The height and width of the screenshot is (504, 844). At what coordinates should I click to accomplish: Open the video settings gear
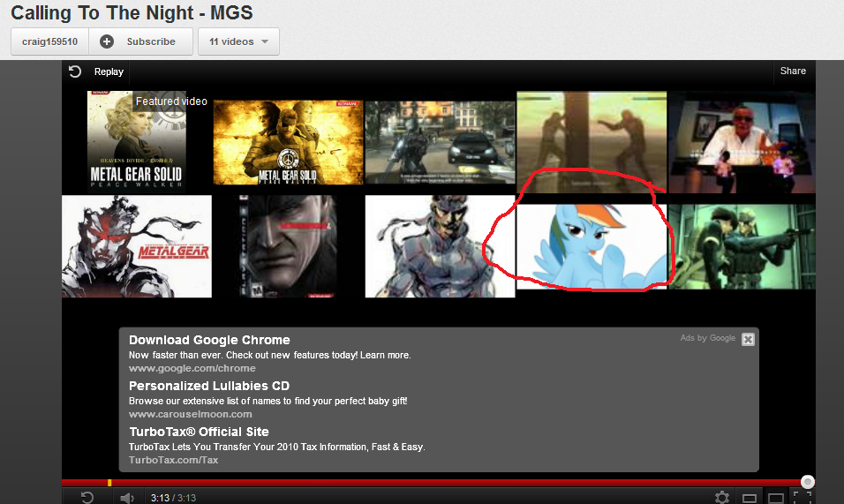(x=722, y=498)
